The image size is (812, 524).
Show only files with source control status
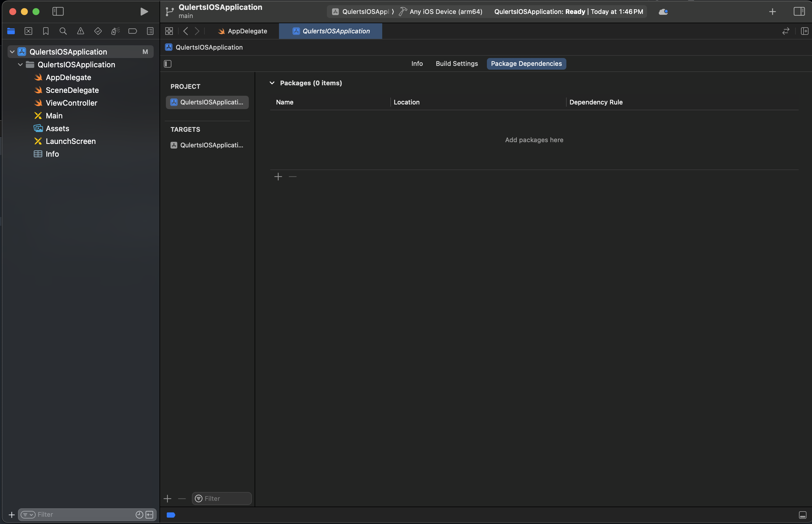click(x=150, y=514)
